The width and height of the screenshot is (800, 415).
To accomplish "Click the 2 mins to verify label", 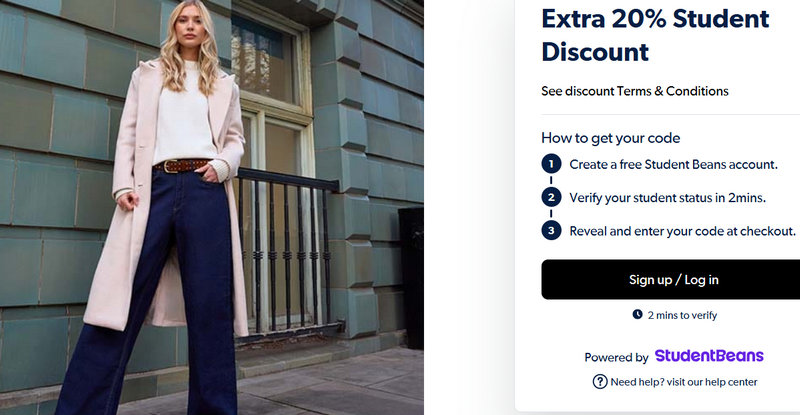I will click(682, 315).
